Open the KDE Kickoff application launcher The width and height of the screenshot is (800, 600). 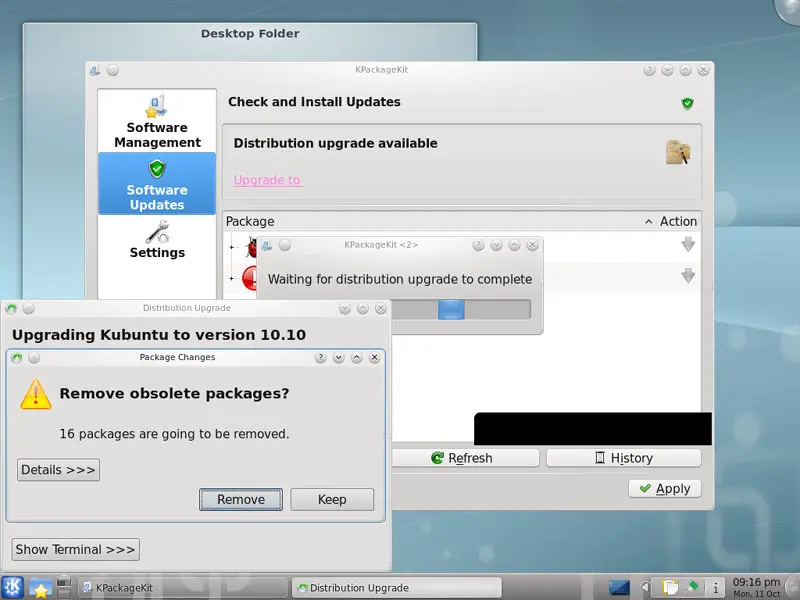(x=12, y=587)
